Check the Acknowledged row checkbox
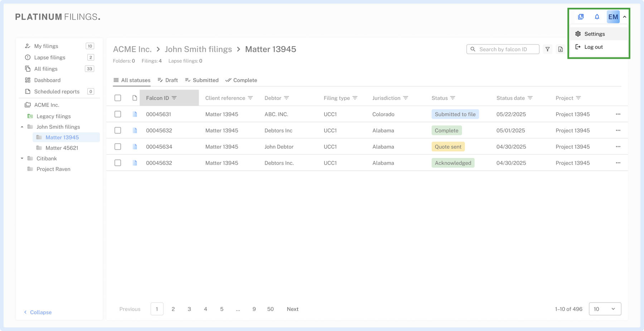 coord(118,163)
